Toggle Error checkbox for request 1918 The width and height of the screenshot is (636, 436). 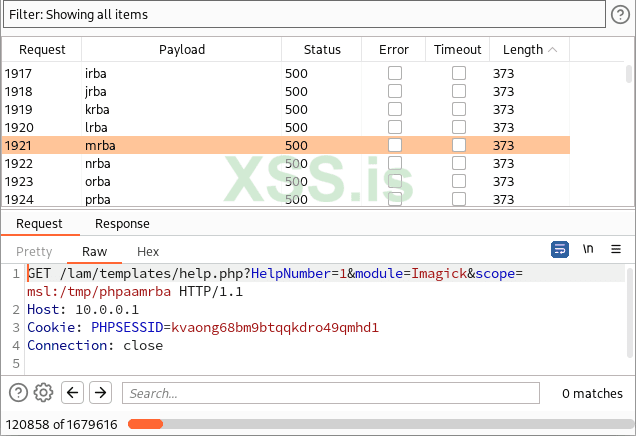click(395, 91)
